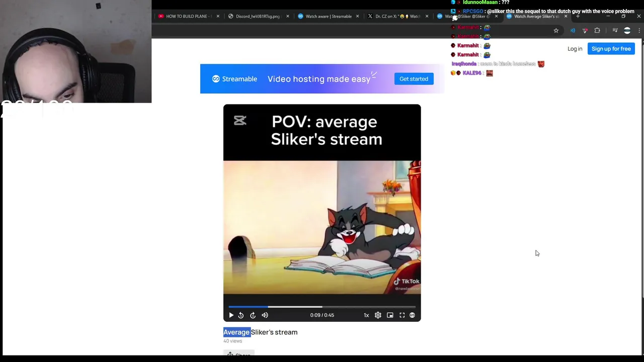Click the Get started button
644x362 pixels.
click(x=414, y=79)
